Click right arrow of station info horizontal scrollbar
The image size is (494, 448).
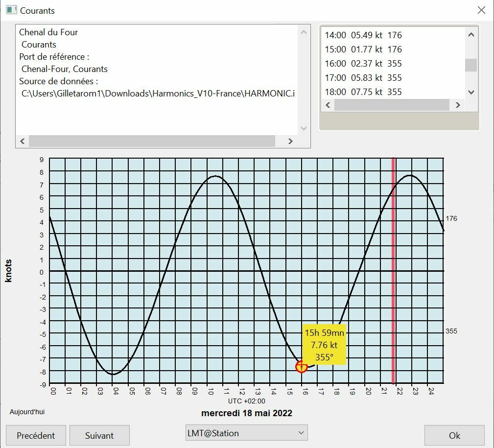(x=290, y=141)
